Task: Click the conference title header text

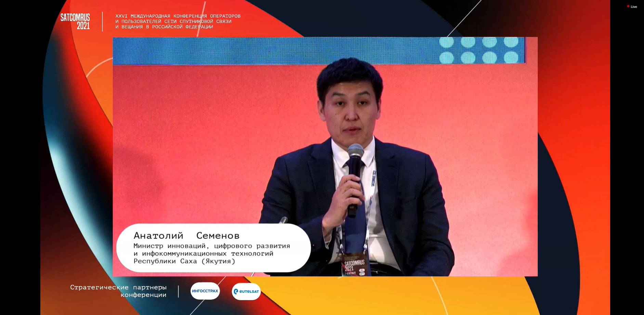Action: (178, 21)
